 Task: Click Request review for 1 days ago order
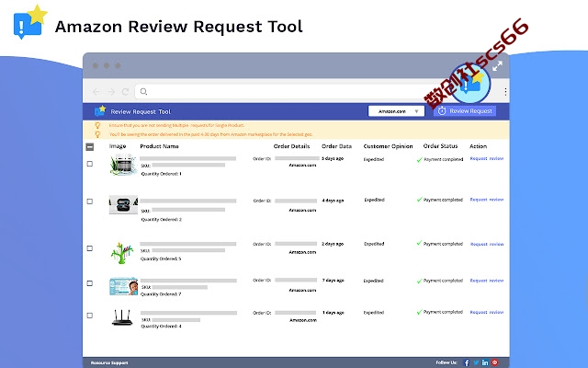[x=487, y=312]
